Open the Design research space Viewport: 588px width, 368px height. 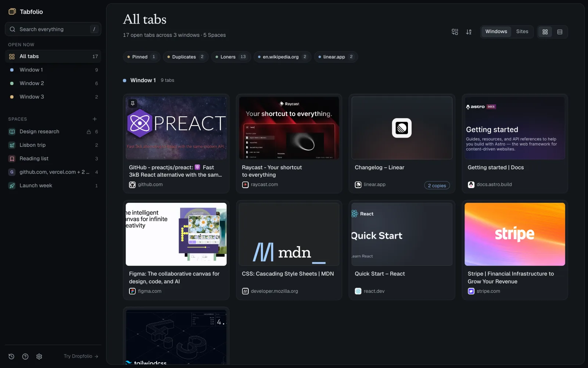tap(53, 132)
